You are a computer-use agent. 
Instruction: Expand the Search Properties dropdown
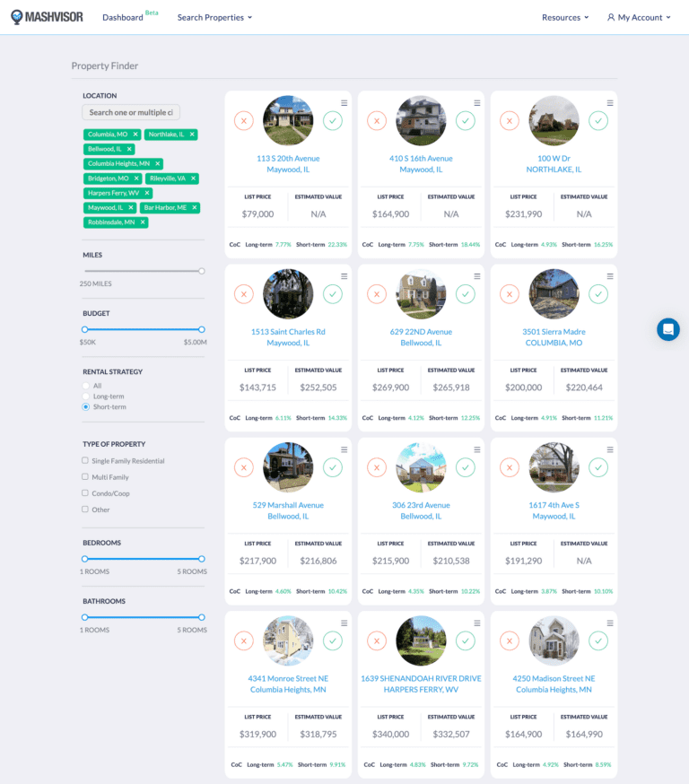click(x=214, y=18)
